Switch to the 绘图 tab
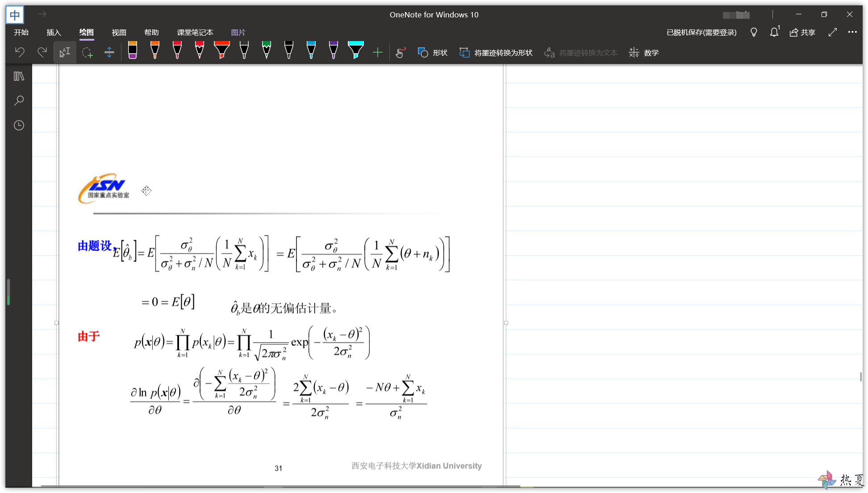This screenshot has height=493, width=868. click(x=86, y=32)
